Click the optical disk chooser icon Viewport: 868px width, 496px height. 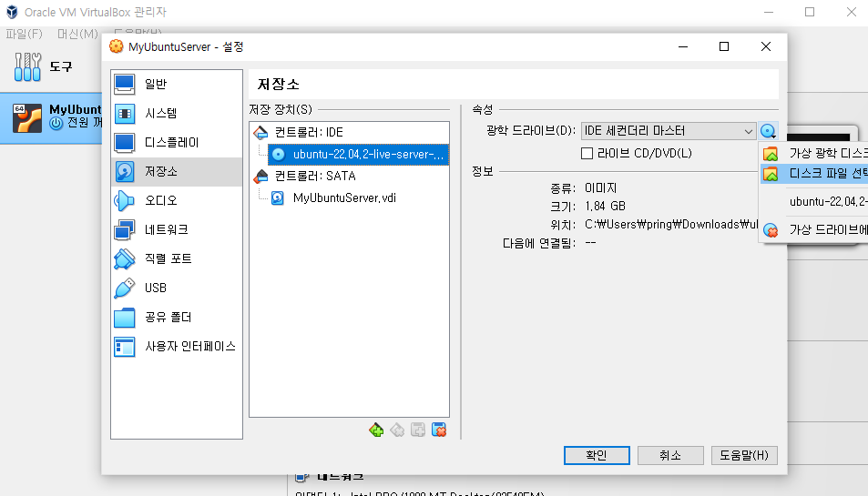pos(769,131)
